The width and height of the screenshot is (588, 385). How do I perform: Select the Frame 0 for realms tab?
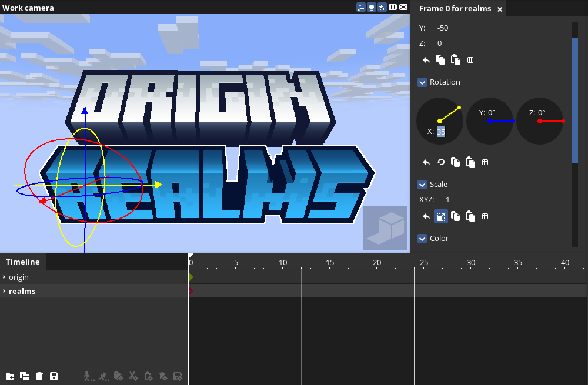click(455, 9)
